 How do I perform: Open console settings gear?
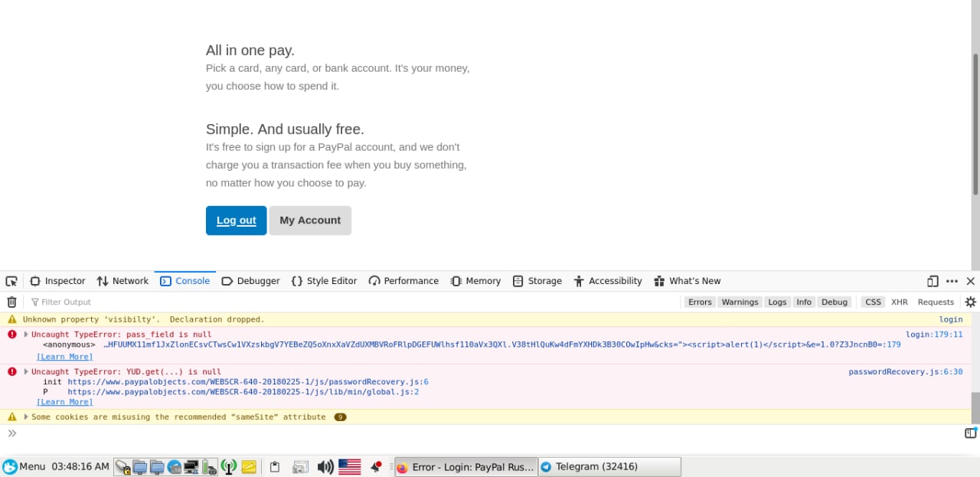pos(971,302)
